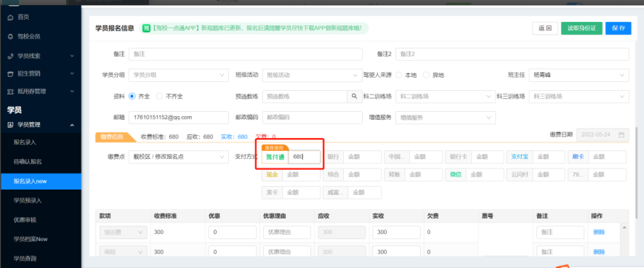This screenshot has width=644, height=268.
Task: Select the 本地 driver source radio
Action: 399,75
